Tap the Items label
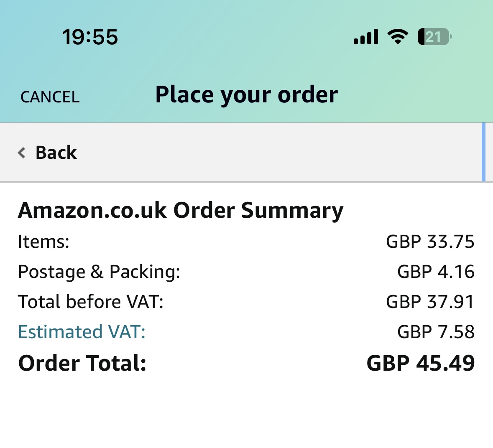Screen dimensions: 493x448 [44, 242]
